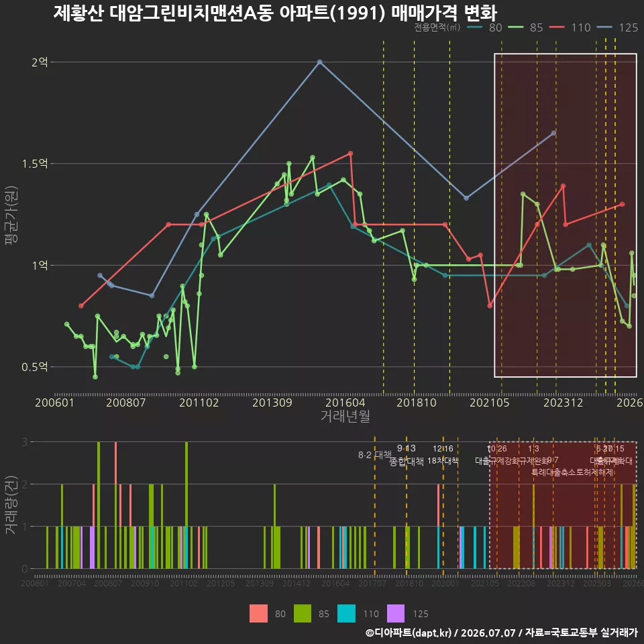Click the 85 legend line at top
Image resolution: width=644 pixels, height=644 pixels.
516,28
